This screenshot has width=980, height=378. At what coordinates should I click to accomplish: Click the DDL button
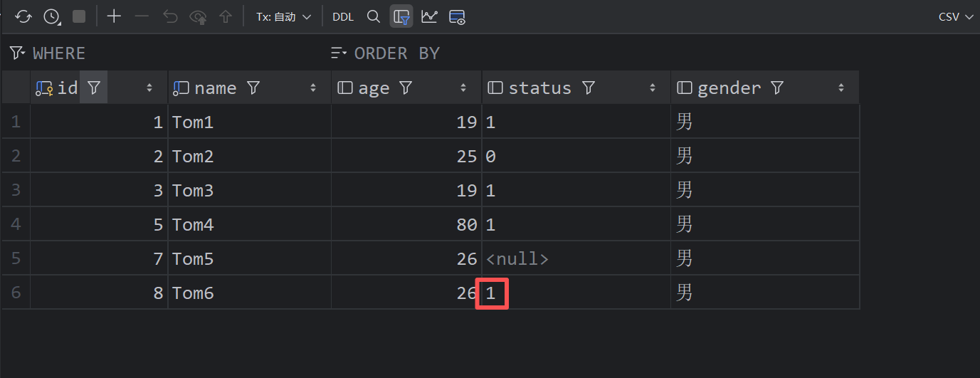pyautogui.click(x=343, y=16)
